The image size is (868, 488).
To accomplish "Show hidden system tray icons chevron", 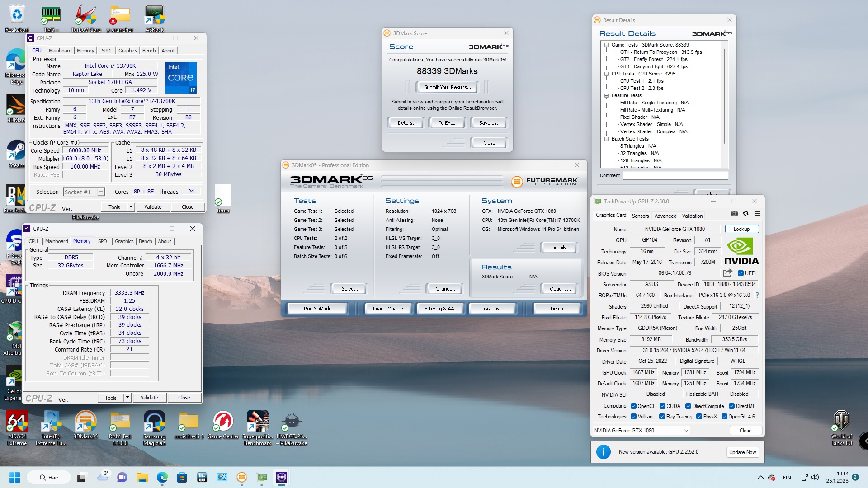I will (760, 477).
